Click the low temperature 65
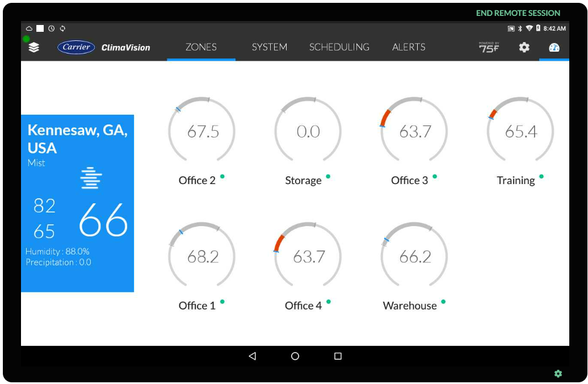The width and height of the screenshot is (588, 384). pos(44,231)
